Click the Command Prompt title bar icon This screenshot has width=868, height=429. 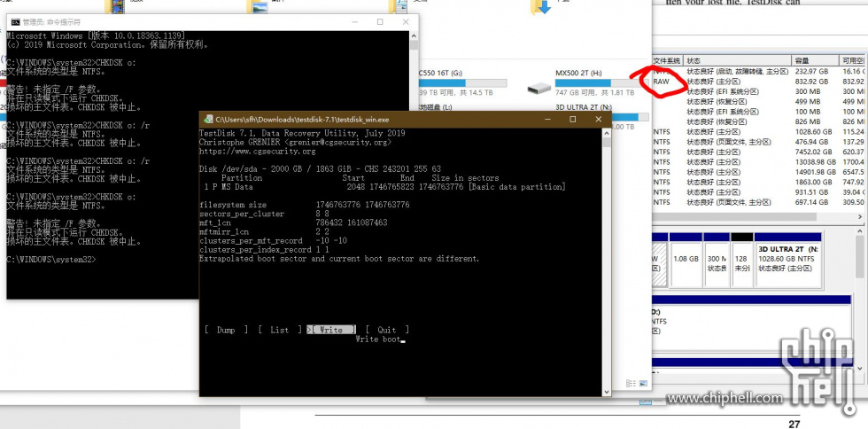[x=16, y=22]
